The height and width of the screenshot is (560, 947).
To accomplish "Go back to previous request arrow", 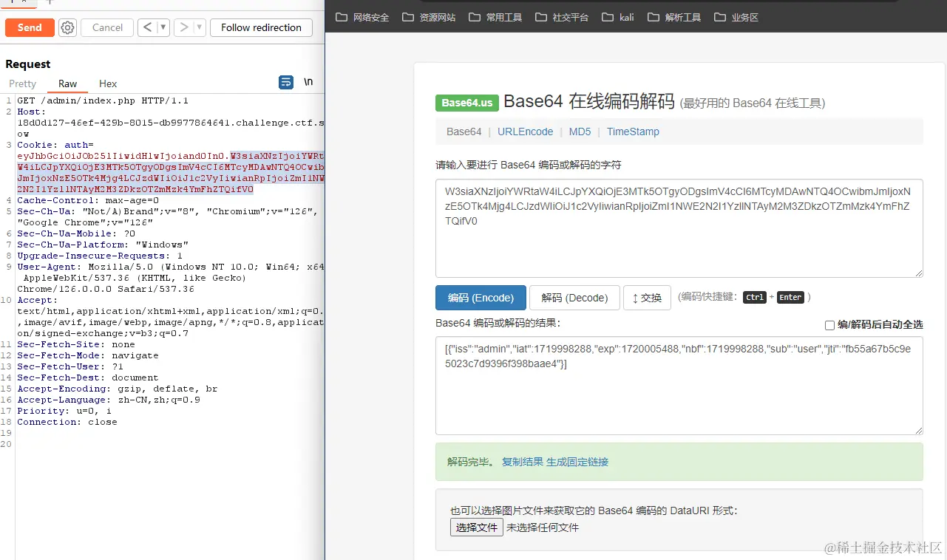I will (x=146, y=27).
